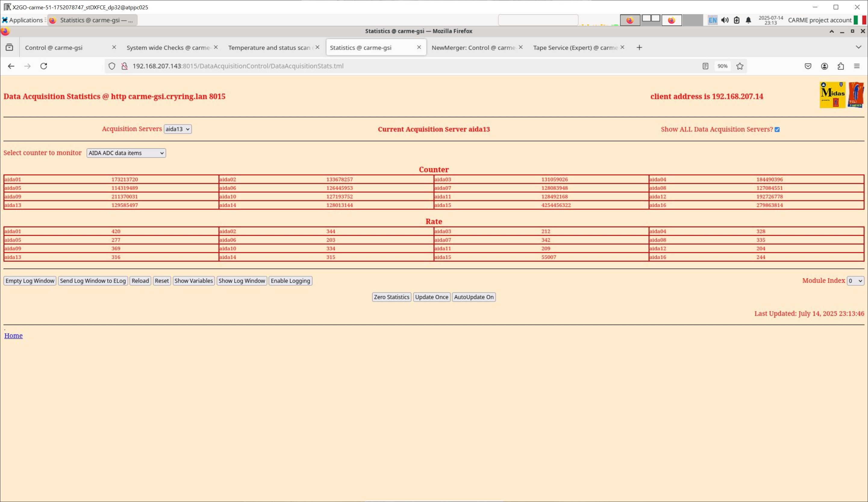This screenshot has height=502, width=868.
Task: Switch to the Temperature and status scan tab
Action: (269, 48)
